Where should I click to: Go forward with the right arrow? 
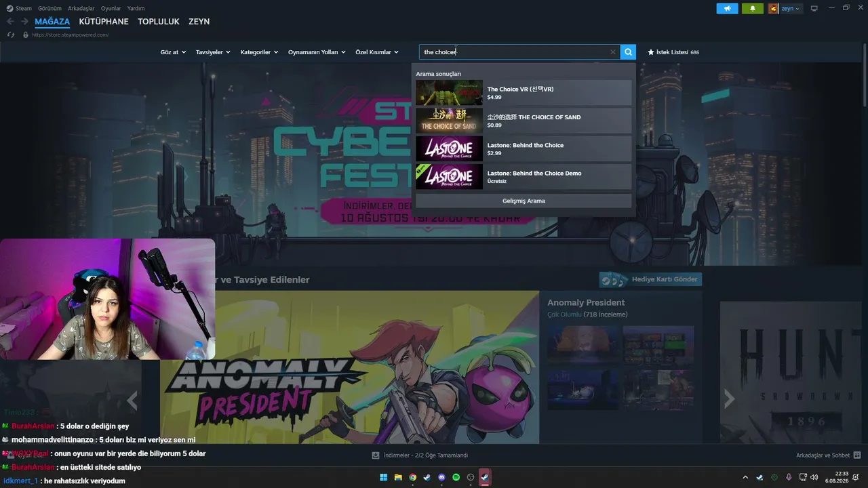click(24, 22)
